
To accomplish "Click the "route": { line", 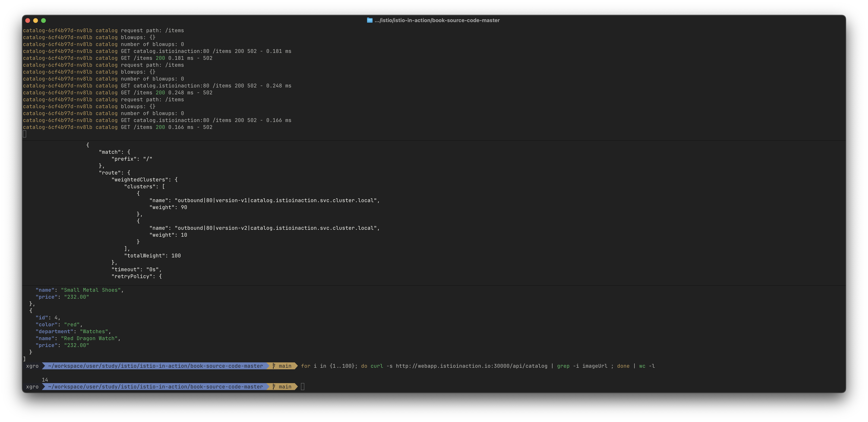I will tap(115, 173).
